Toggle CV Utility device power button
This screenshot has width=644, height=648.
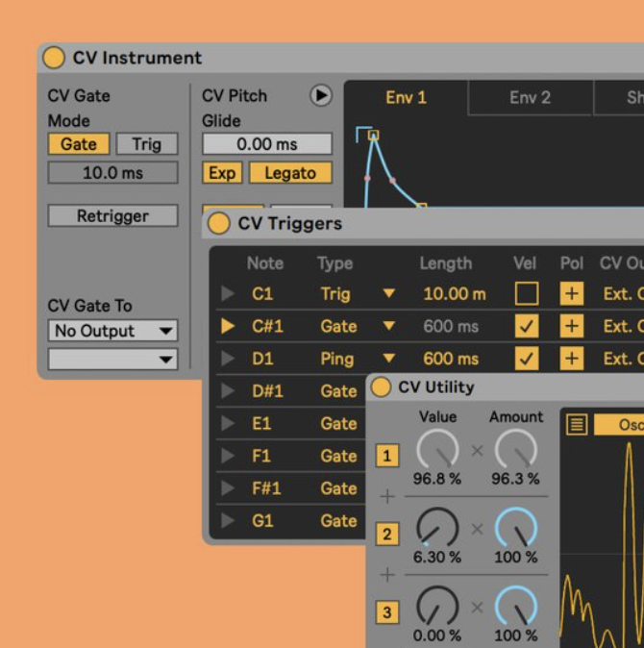[x=382, y=387]
